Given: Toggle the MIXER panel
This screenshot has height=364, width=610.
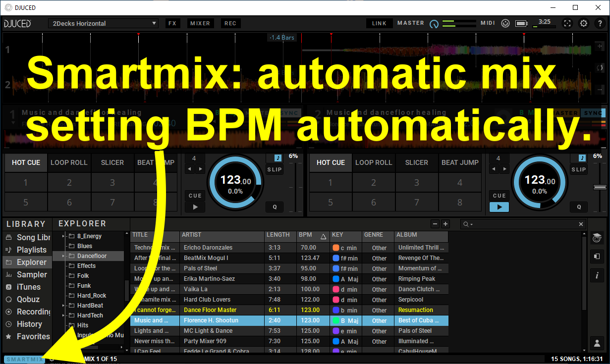Looking at the screenshot, I should [x=200, y=23].
